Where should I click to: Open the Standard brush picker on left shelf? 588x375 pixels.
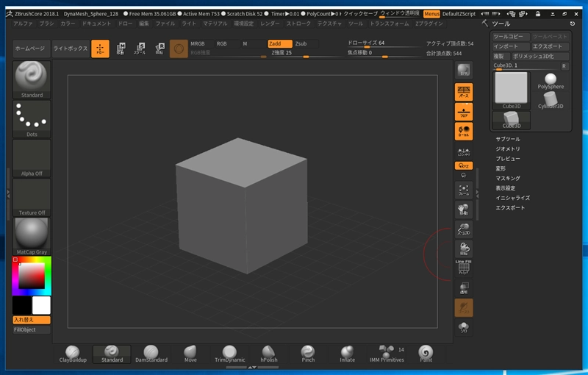point(32,80)
